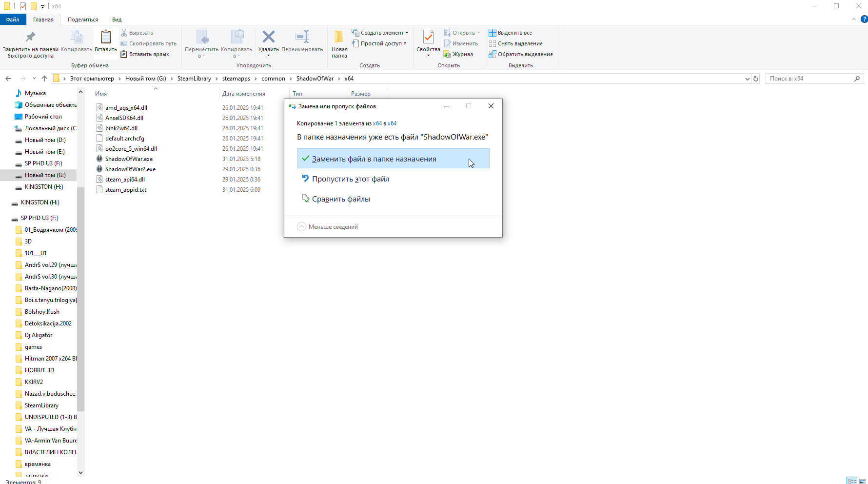Click the Pin to Quick Access icon
The height and width of the screenshot is (484, 868).
pyautogui.click(x=30, y=37)
